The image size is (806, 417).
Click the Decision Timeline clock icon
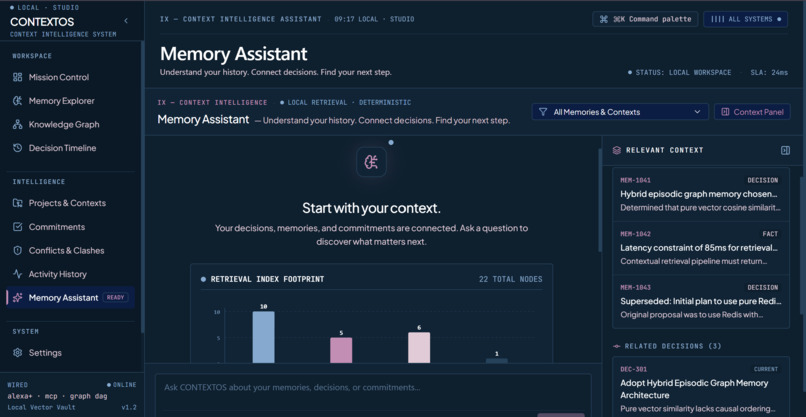(x=17, y=148)
